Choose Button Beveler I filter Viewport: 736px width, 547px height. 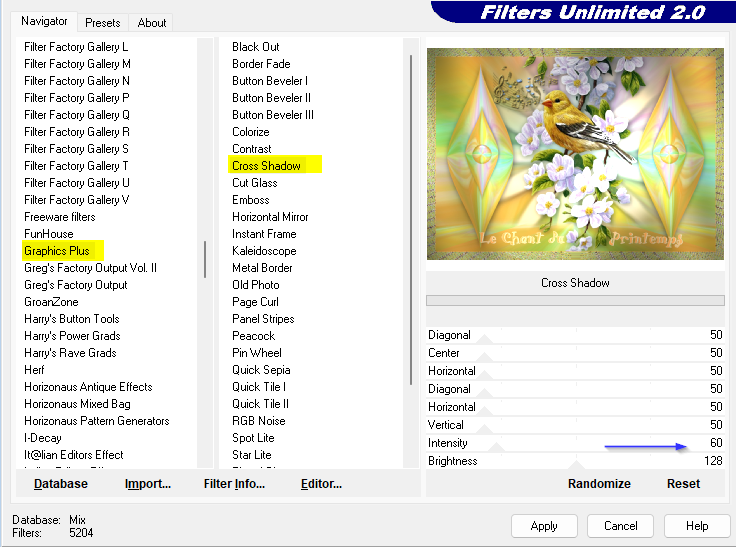pos(270,81)
